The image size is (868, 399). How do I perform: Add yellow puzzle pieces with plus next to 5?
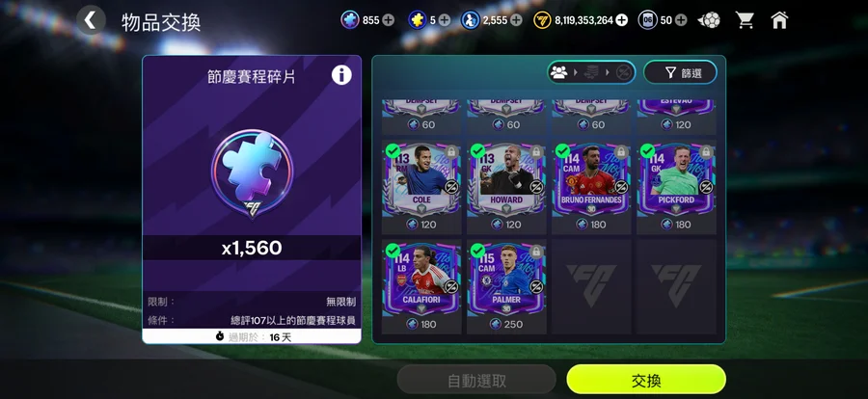click(445, 20)
